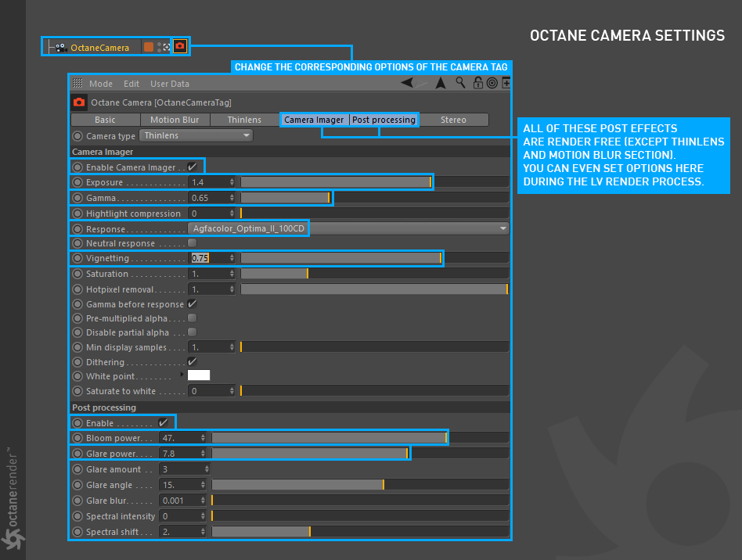
Task: Toggle the lock element icon
Action: (478, 83)
